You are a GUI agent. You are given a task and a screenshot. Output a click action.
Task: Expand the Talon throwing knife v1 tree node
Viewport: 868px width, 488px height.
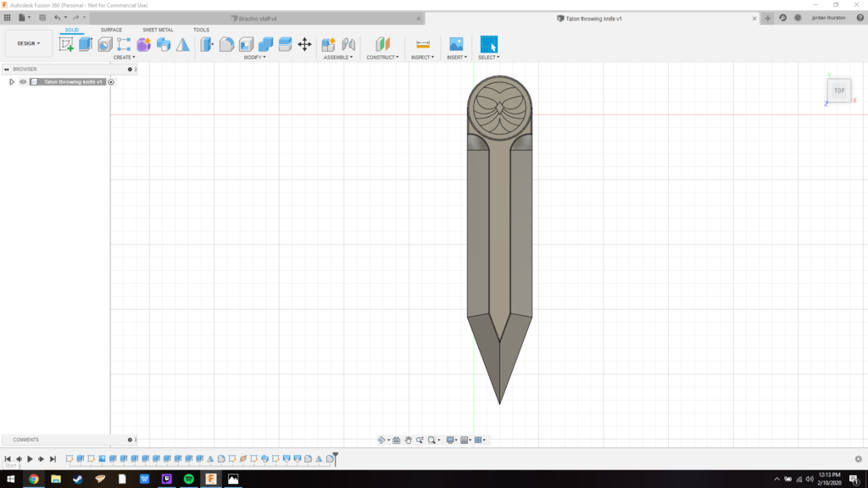point(12,82)
